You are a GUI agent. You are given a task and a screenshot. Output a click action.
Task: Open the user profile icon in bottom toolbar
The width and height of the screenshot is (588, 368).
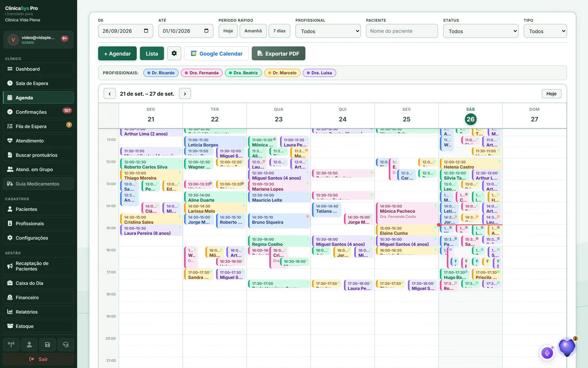tap(29, 345)
